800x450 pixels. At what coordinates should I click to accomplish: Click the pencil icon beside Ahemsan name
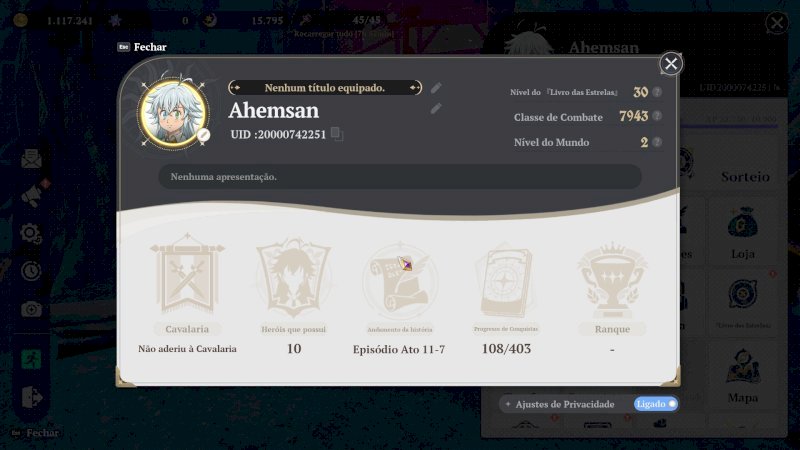(436, 108)
